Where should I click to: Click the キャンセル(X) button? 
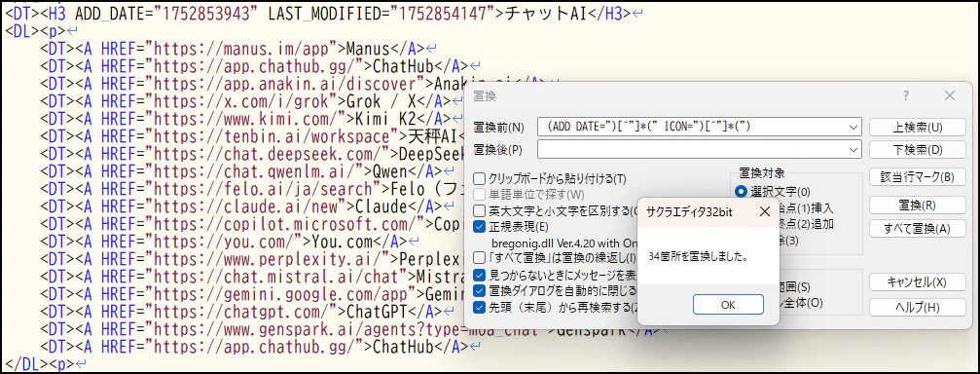coord(918,282)
